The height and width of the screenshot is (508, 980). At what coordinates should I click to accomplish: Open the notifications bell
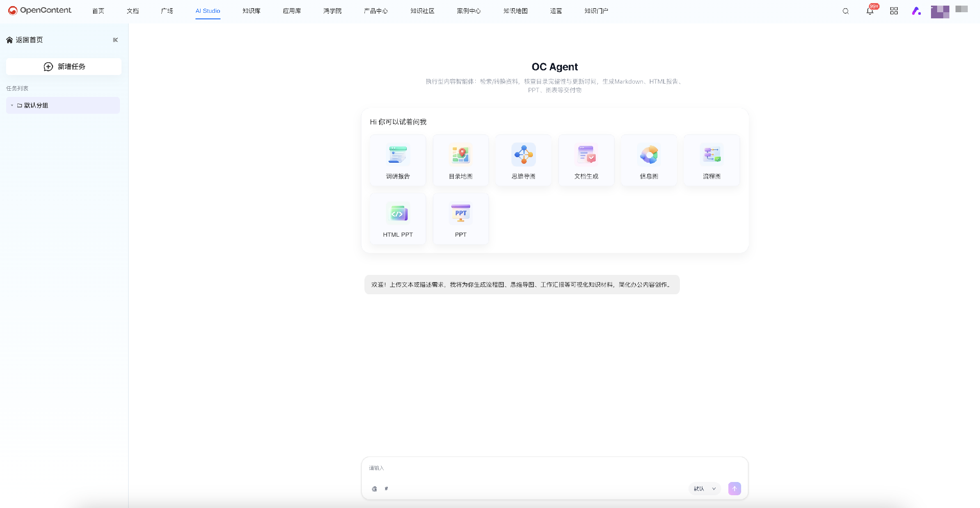pos(870,11)
